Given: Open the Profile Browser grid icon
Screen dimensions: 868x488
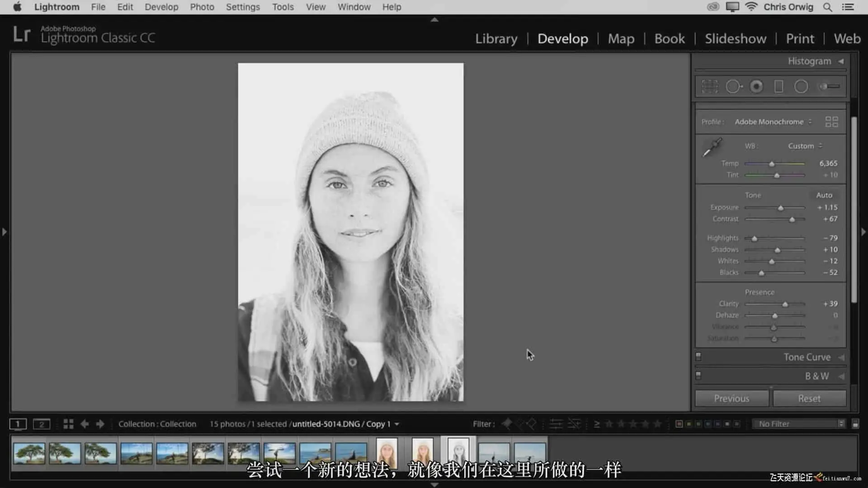Looking at the screenshot, I should (x=831, y=122).
